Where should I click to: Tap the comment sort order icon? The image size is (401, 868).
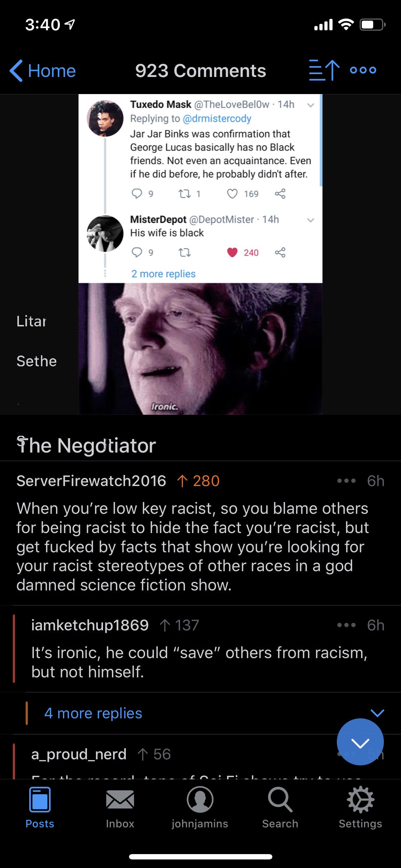point(324,70)
